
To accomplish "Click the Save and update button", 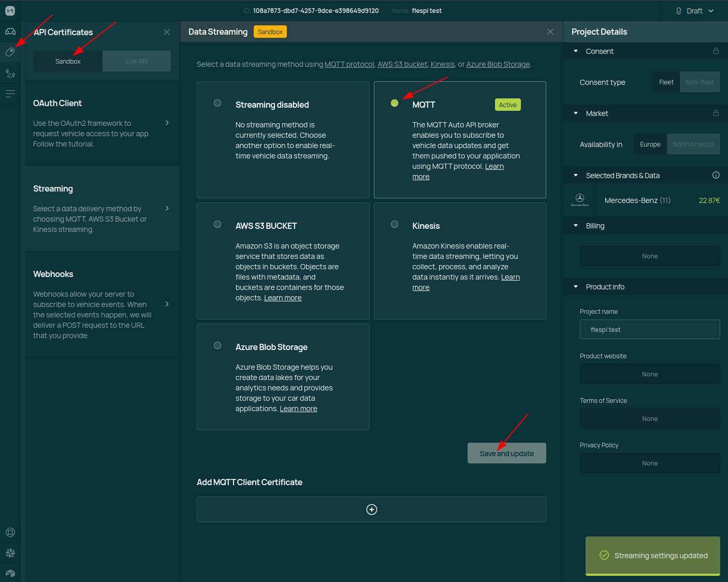I will click(x=507, y=453).
